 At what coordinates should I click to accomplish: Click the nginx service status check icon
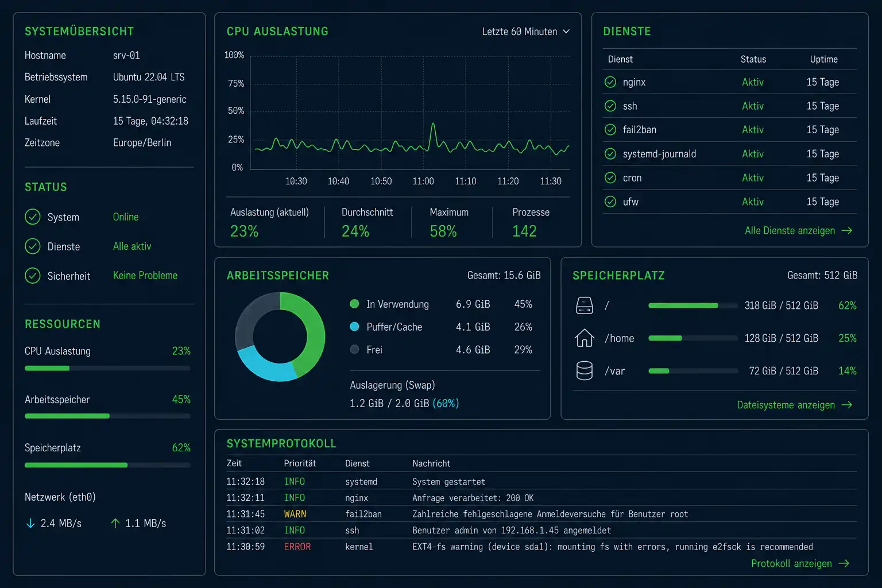point(610,82)
